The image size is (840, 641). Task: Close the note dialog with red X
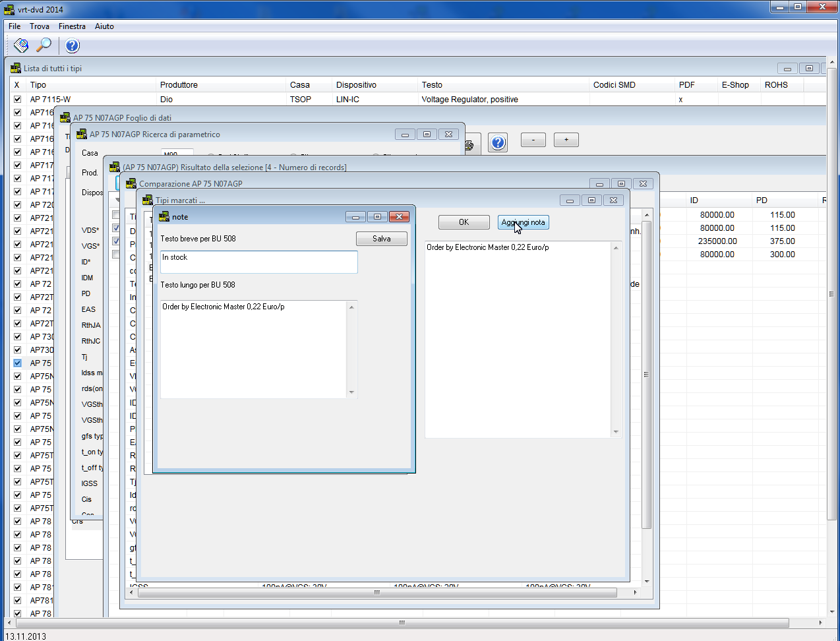pyautogui.click(x=399, y=217)
